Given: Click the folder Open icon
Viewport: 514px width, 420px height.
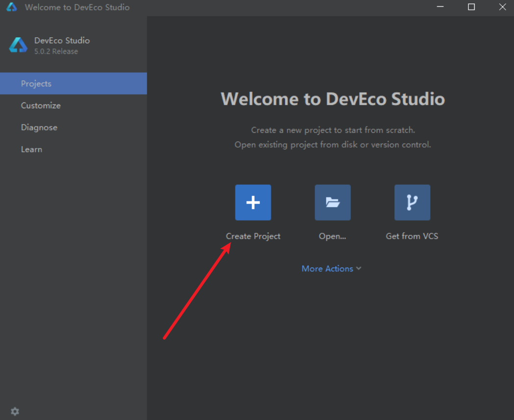Looking at the screenshot, I should [x=333, y=202].
